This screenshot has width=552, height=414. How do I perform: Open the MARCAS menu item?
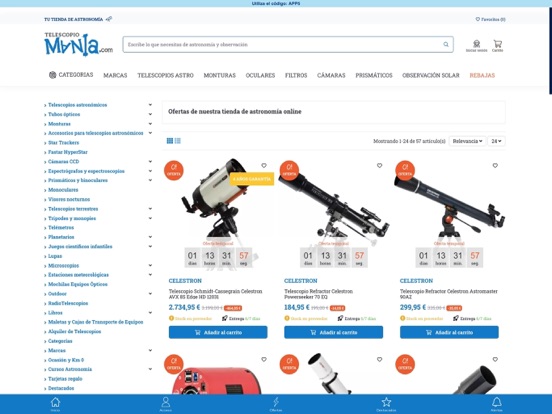[x=115, y=75]
